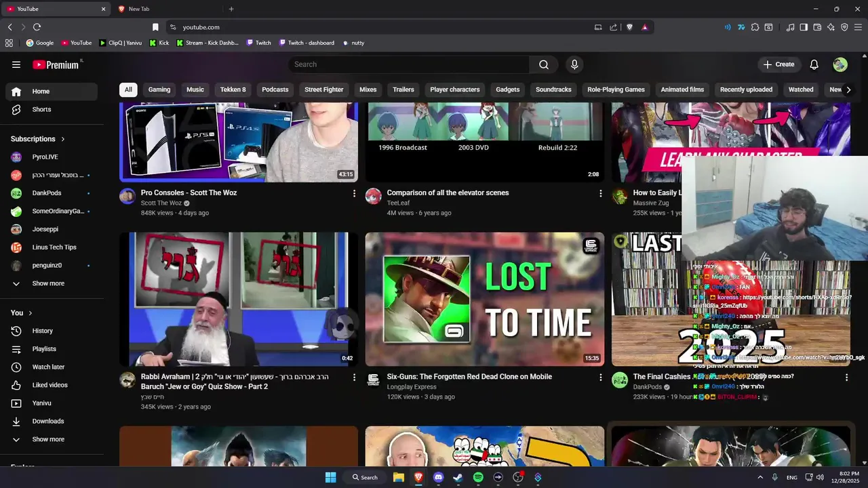The height and width of the screenshot is (488, 868).
Task: Open the taskbar Search box
Action: (365, 477)
